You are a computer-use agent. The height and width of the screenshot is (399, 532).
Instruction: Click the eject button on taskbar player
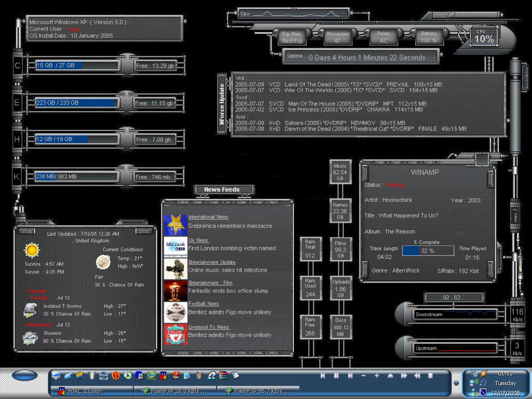point(390,376)
